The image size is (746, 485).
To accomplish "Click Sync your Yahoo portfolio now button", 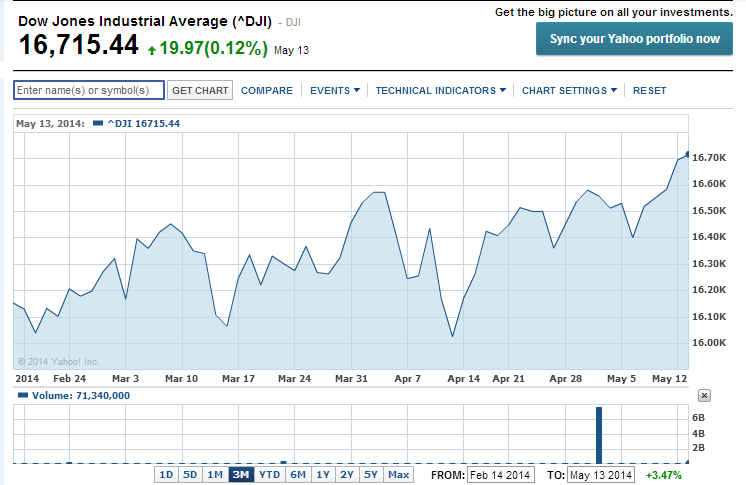I will point(634,39).
